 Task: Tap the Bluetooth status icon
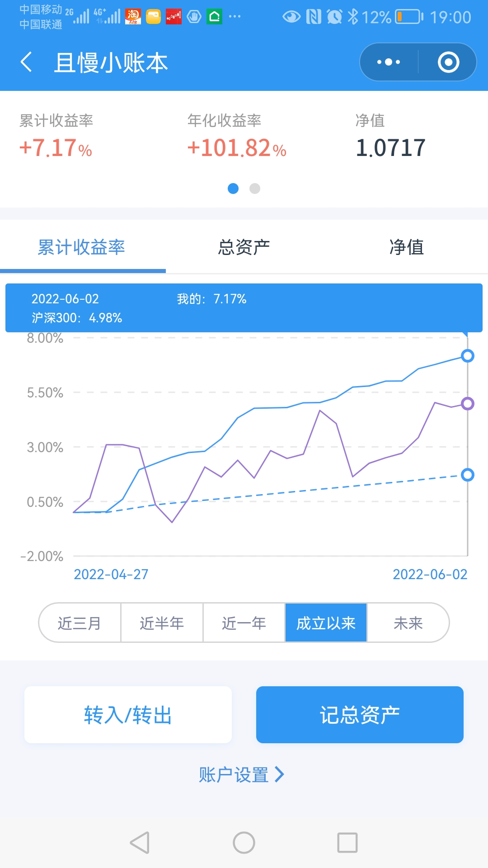pyautogui.click(x=352, y=17)
